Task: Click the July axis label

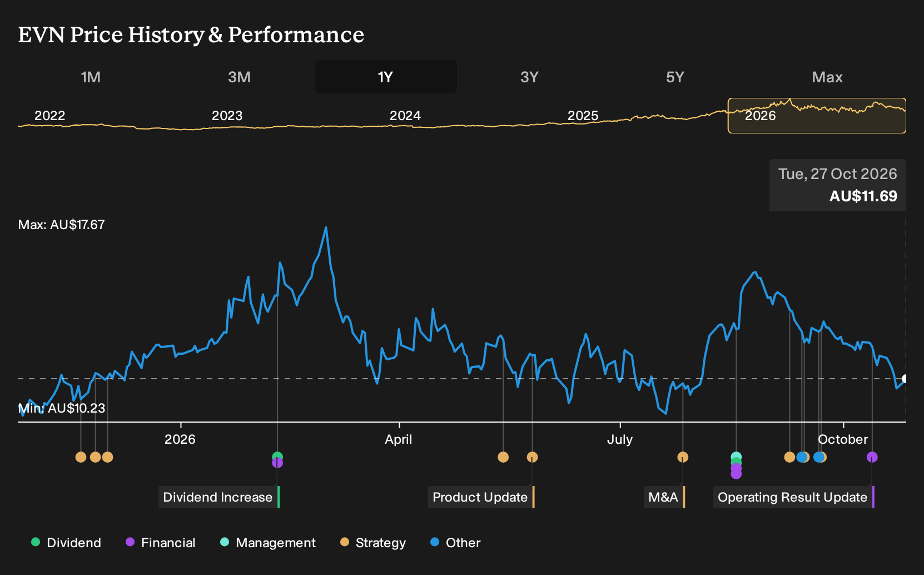Action: [619, 439]
